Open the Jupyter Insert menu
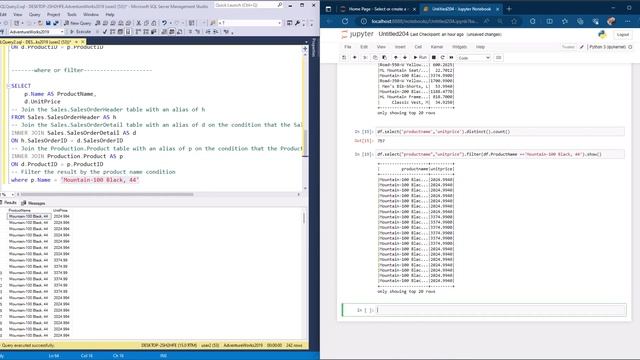This screenshot has height=360, width=640. coord(400,47)
